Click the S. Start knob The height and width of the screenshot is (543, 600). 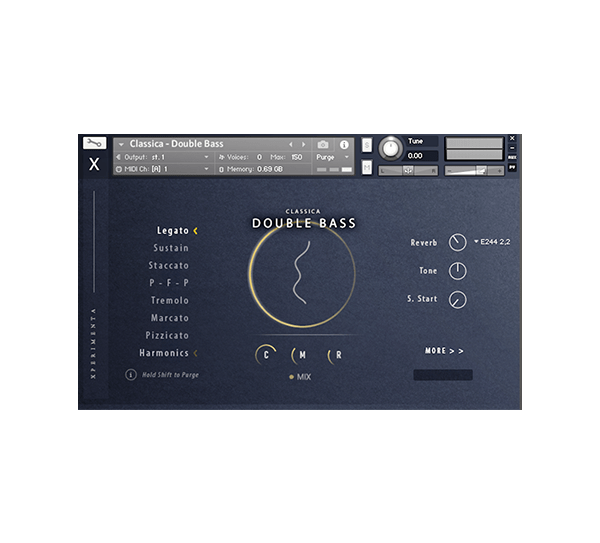click(x=457, y=300)
